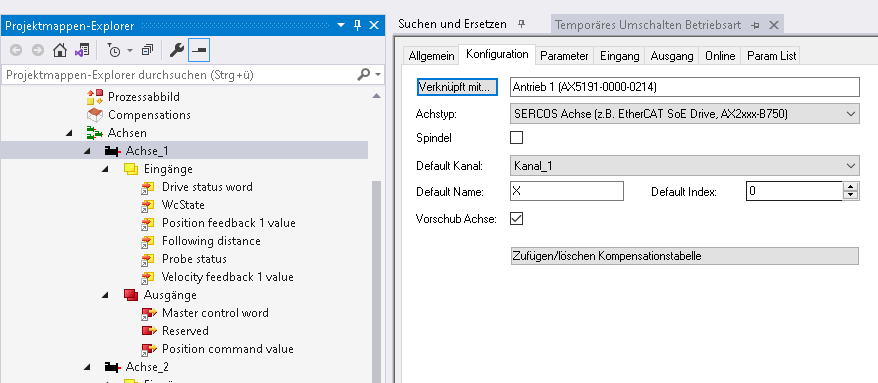Open the dropdown arrow beside the clock filter
This screenshot has width=878, height=383.
(129, 50)
